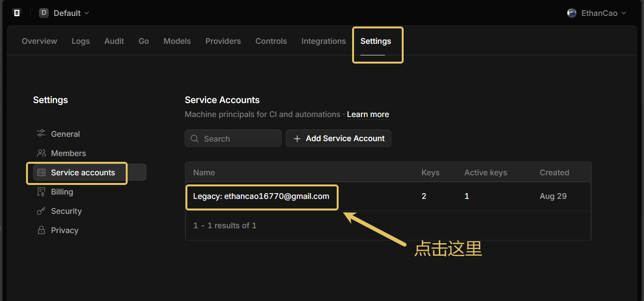Click the Aug 29 created date
This screenshot has height=301, width=644.
pos(553,196)
